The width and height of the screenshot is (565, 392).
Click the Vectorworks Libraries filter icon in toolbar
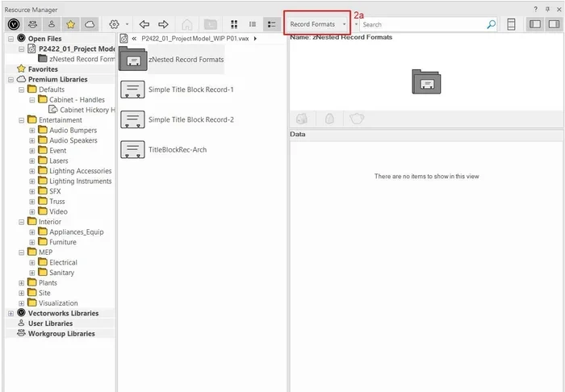(13, 25)
